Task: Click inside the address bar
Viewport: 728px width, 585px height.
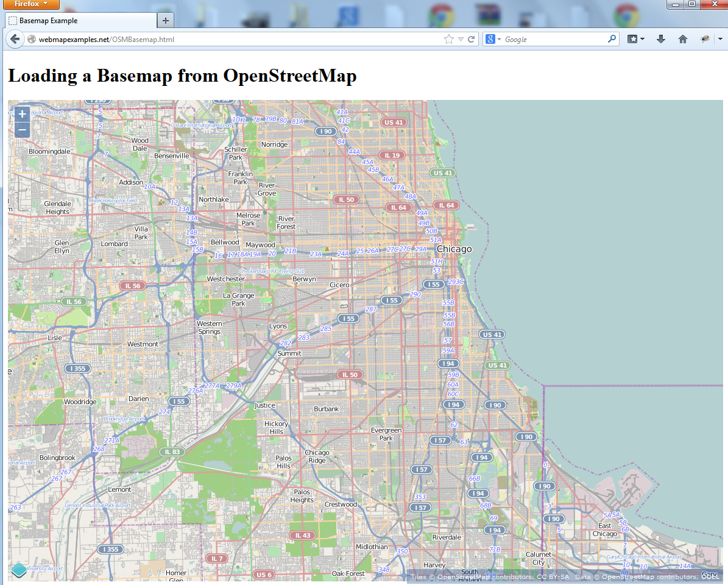Action: [x=244, y=38]
